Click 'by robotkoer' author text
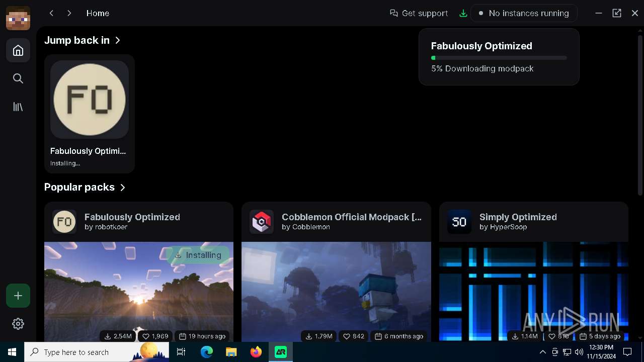Screen dimensions: 644x362 tap(106, 227)
